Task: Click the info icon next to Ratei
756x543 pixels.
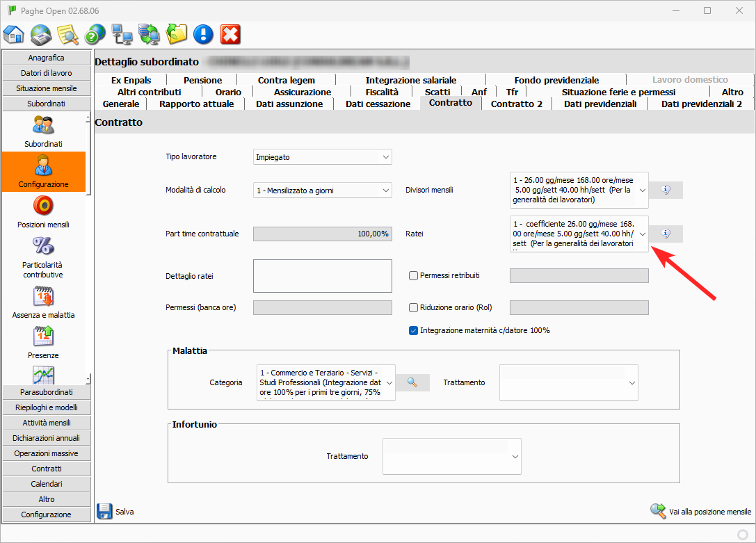Action: (666, 234)
